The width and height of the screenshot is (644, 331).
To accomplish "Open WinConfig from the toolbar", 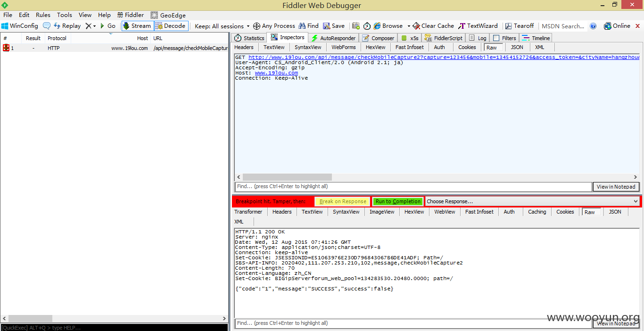I will click(x=20, y=26).
